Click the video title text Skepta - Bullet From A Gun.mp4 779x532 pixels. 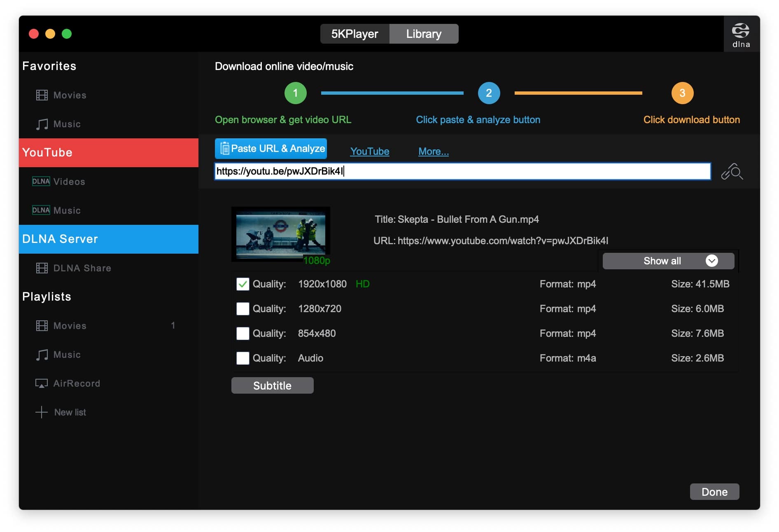click(x=468, y=219)
